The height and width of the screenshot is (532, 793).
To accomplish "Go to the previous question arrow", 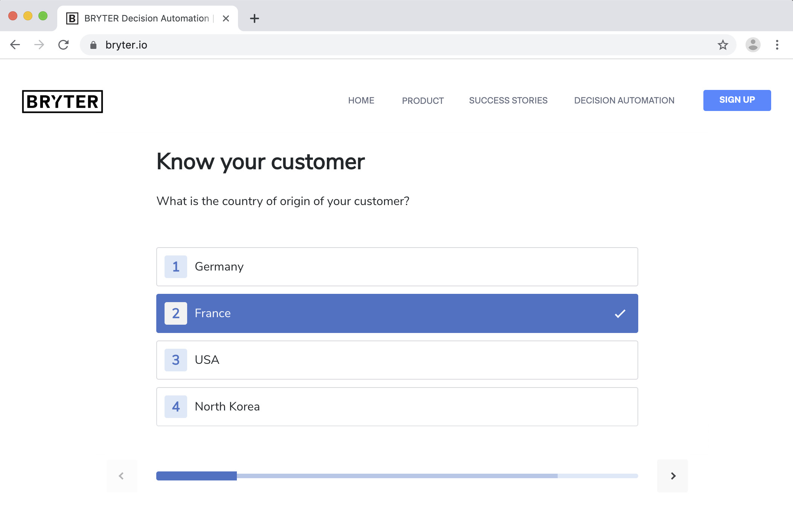I will pos(122,476).
